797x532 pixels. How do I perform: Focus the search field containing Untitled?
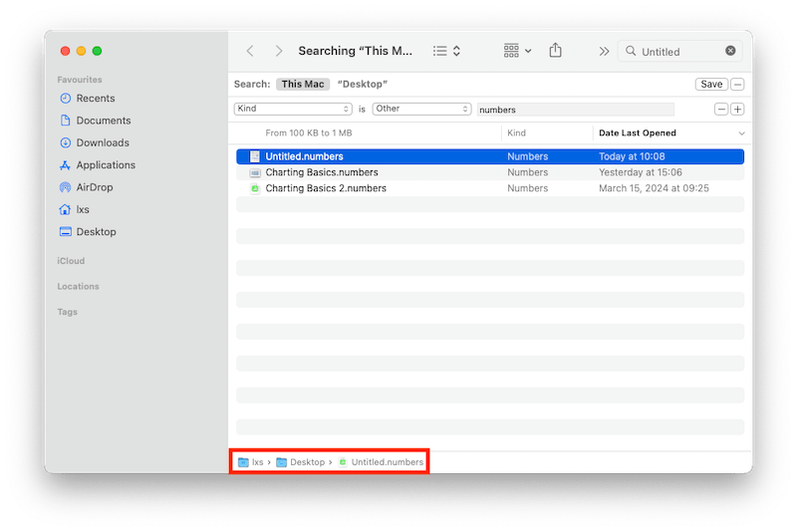point(679,52)
